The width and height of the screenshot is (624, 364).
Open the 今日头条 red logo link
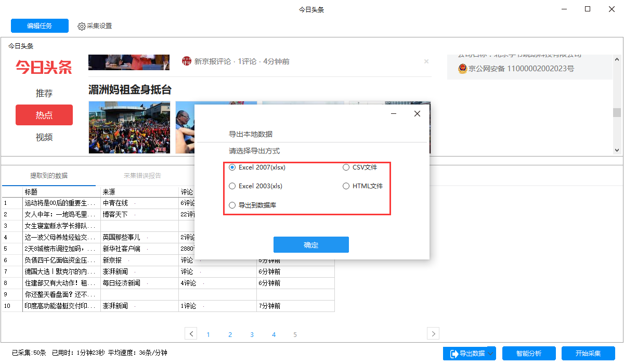tap(44, 67)
